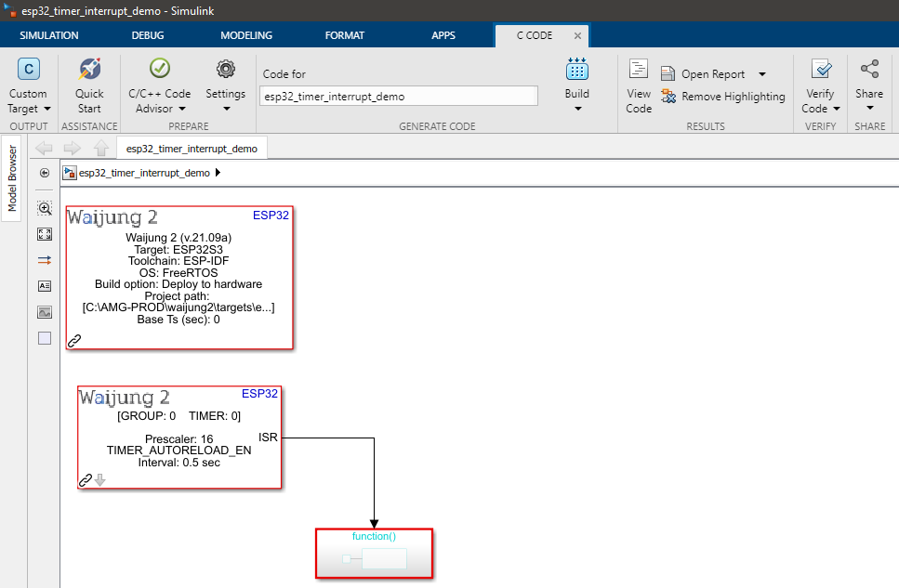Expand the Open Report dropdown arrow
The height and width of the screenshot is (588, 899).
(x=762, y=74)
